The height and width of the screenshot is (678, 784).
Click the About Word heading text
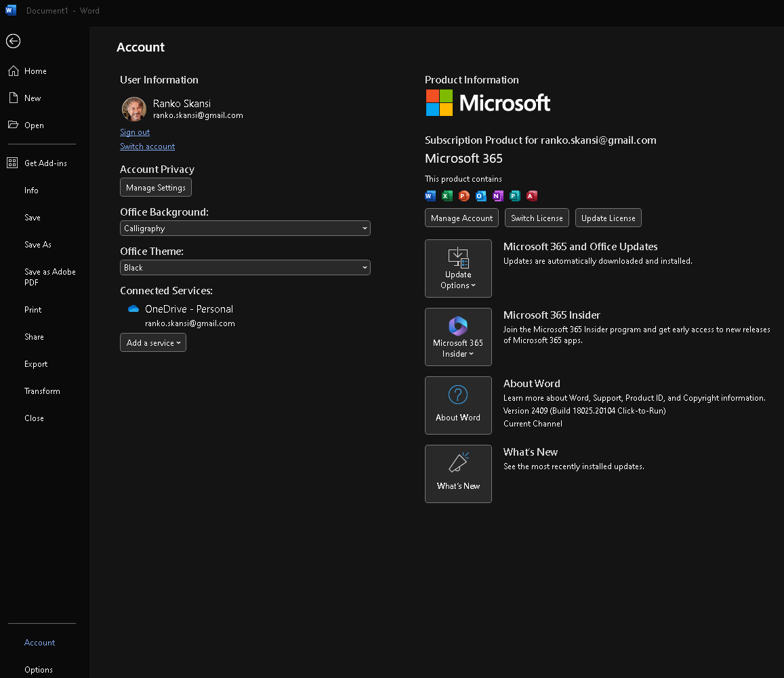click(x=531, y=383)
